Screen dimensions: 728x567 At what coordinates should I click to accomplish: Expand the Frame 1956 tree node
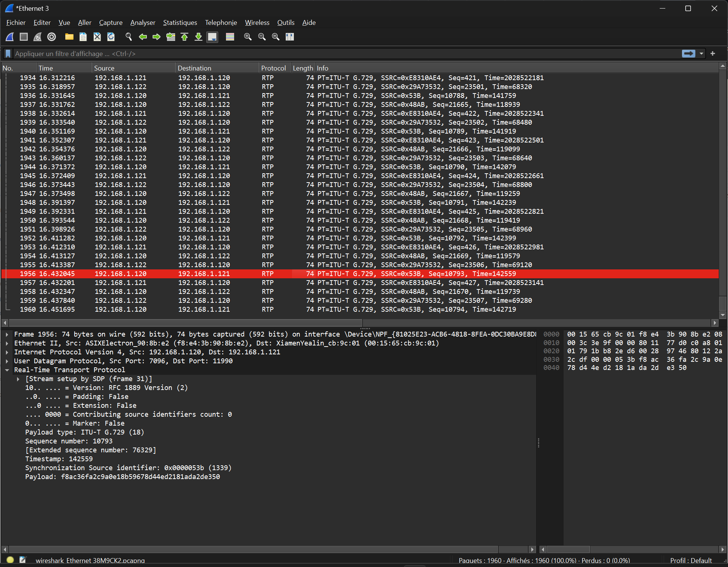(7, 334)
